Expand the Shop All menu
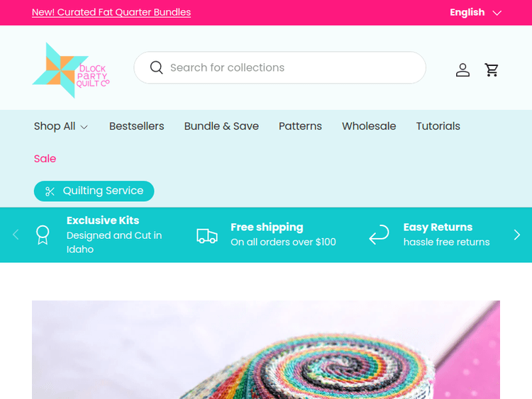Screen dimensions: 532x399 (61, 126)
